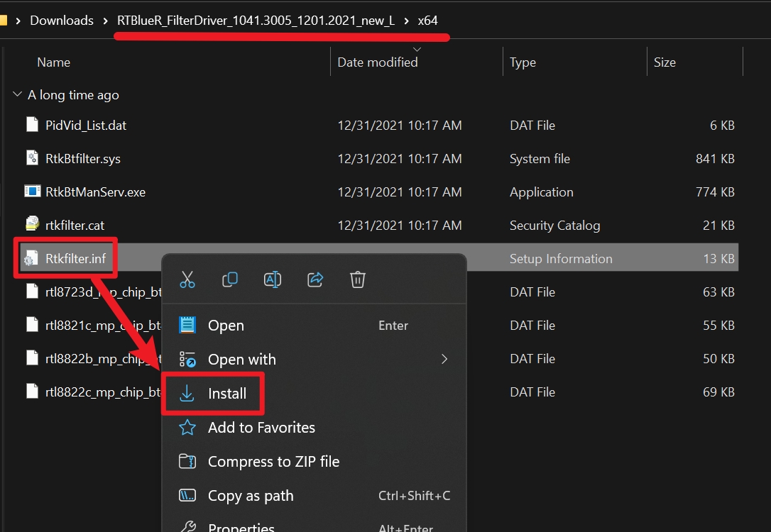Image resolution: width=771 pixels, height=532 pixels.
Task: Select the PidVid_List.dat file
Action: click(85, 126)
